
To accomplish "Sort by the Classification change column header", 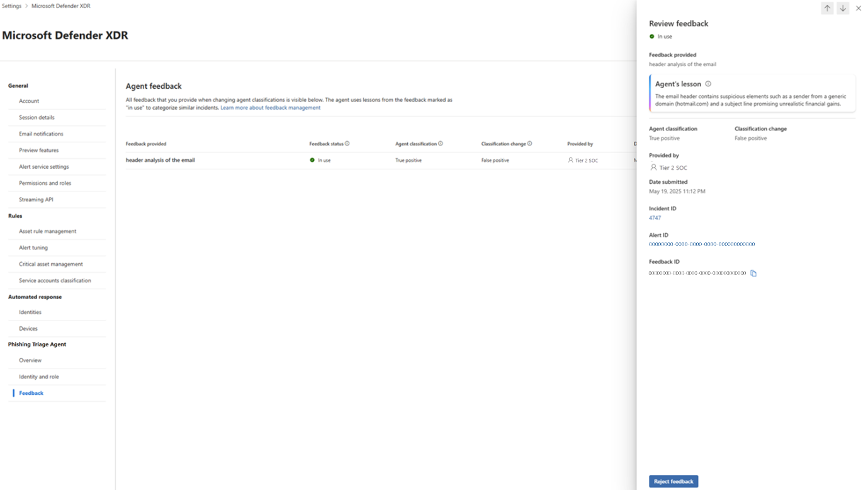I will coord(504,144).
